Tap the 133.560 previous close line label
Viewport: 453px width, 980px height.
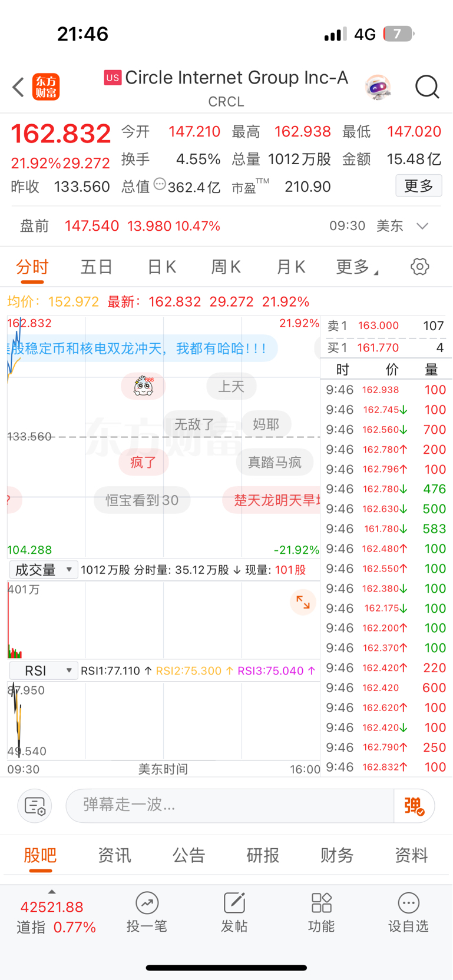point(29,436)
